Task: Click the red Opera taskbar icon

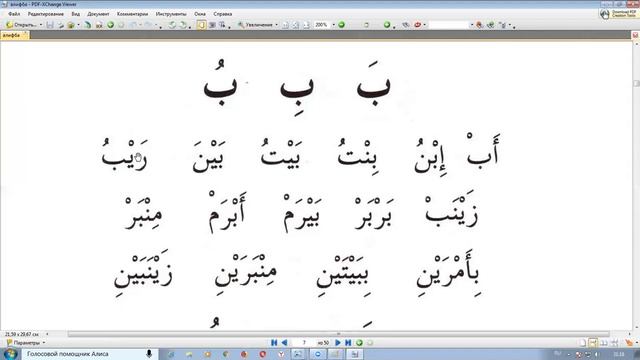Action: pyautogui.click(x=263, y=354)
